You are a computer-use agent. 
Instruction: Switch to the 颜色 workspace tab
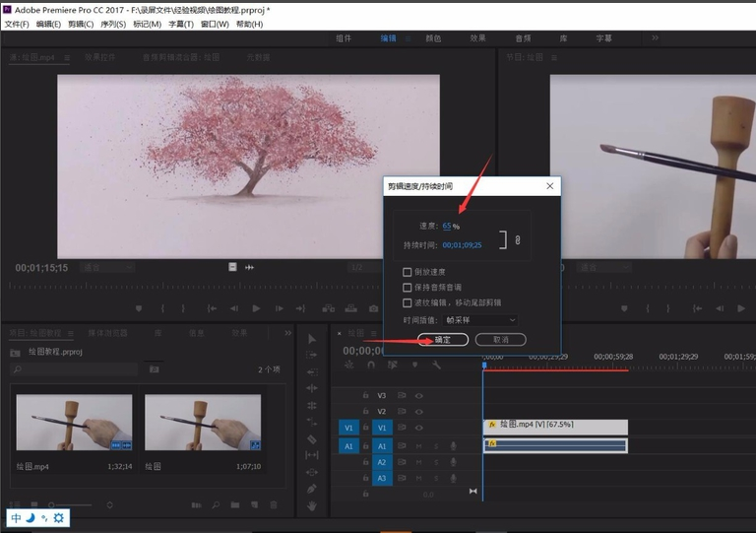432,38
